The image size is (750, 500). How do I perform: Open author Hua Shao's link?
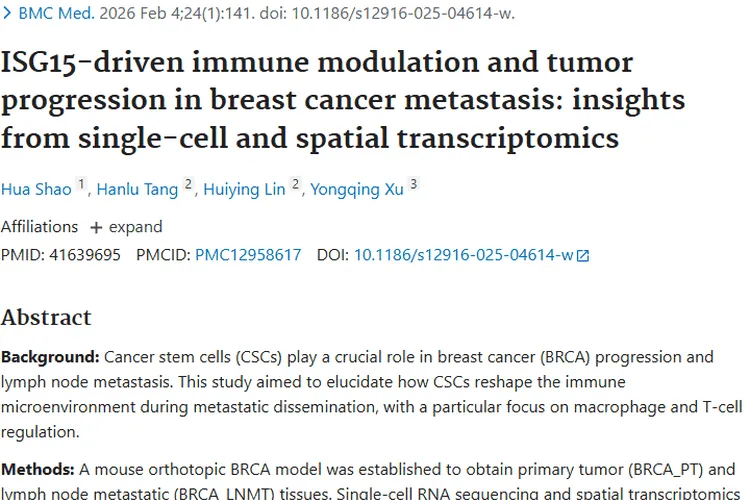tap(36, 190)
